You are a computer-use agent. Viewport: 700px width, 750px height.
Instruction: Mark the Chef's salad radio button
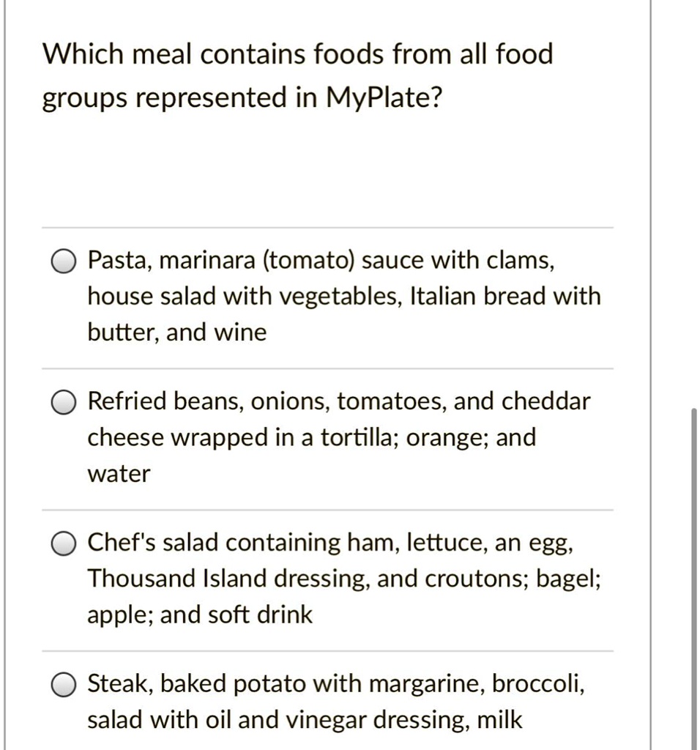point(64,543)
